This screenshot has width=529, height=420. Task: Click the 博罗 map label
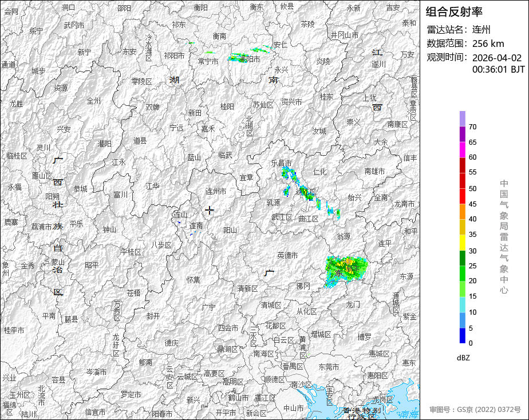(365, 336)
